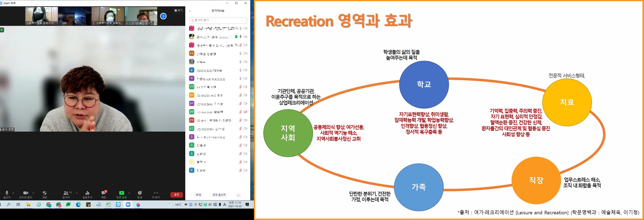Open the 보기 view menu
This screenshot has width=644, height=220.
pyautogui.click(x=179, y=10)
